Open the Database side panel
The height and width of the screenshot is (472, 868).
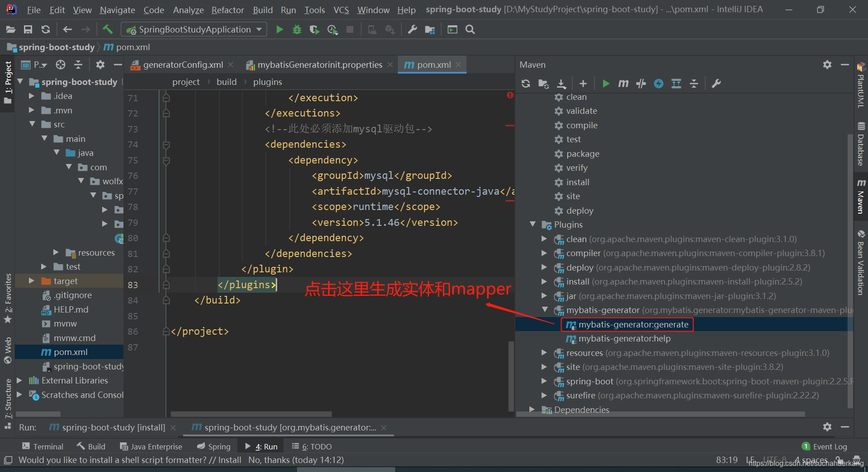(861, 144)
